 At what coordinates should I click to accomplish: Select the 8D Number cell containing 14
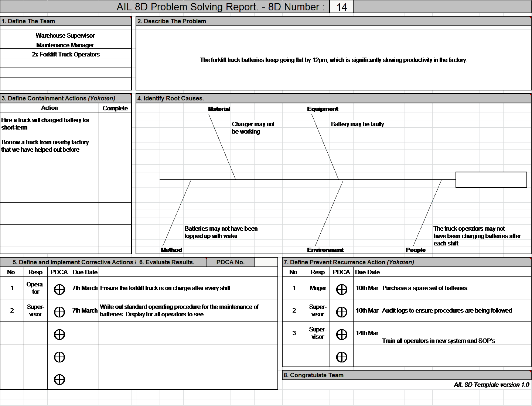tap(341, 7)
